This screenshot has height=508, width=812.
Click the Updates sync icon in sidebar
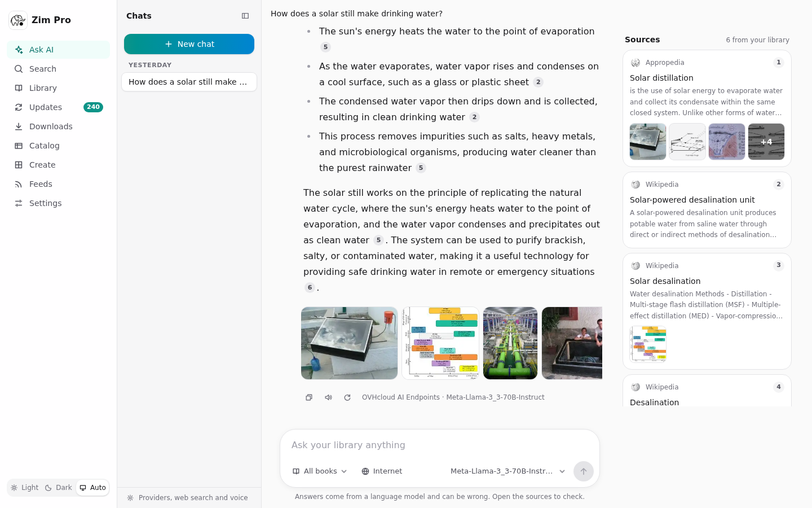(x=19, y=107)
